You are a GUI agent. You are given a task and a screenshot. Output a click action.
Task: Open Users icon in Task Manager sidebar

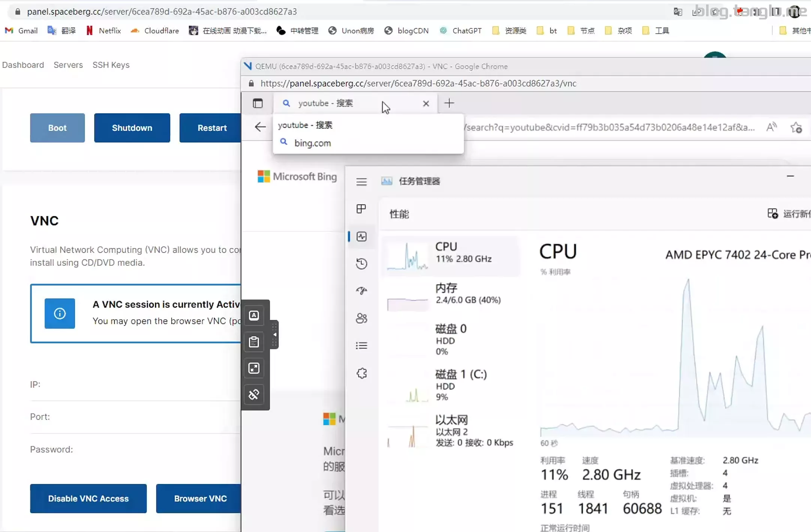coord(361,318)
